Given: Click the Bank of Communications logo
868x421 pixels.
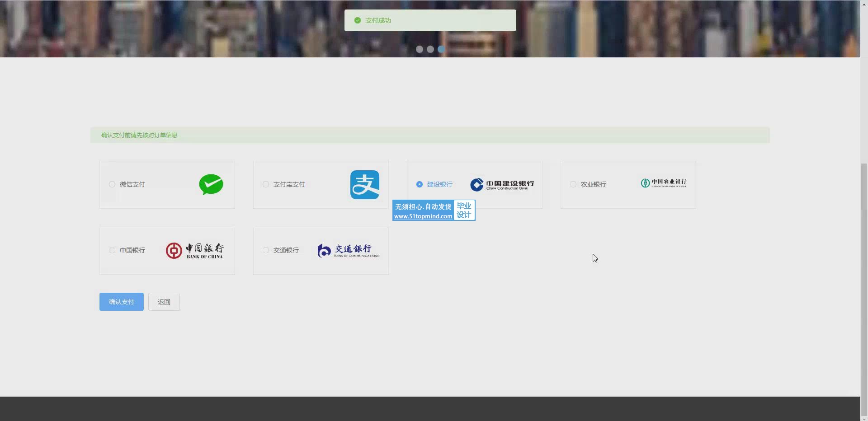Looking at the screenshot, I should point(349,251).
